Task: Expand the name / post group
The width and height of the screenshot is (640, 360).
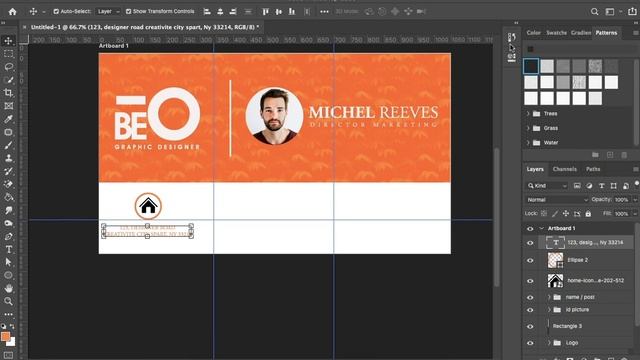Action: [x=549, y=297]
